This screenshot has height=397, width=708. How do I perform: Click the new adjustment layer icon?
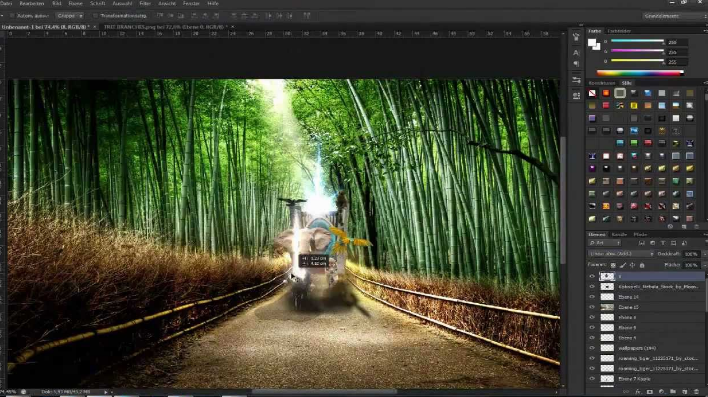click(x=661, y=392)
